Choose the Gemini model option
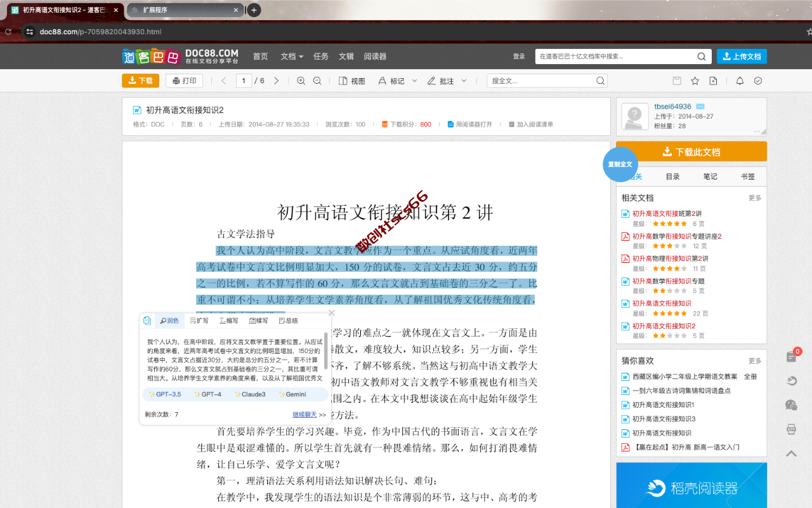This screenshot has width=812, height=508. point(292,394)
